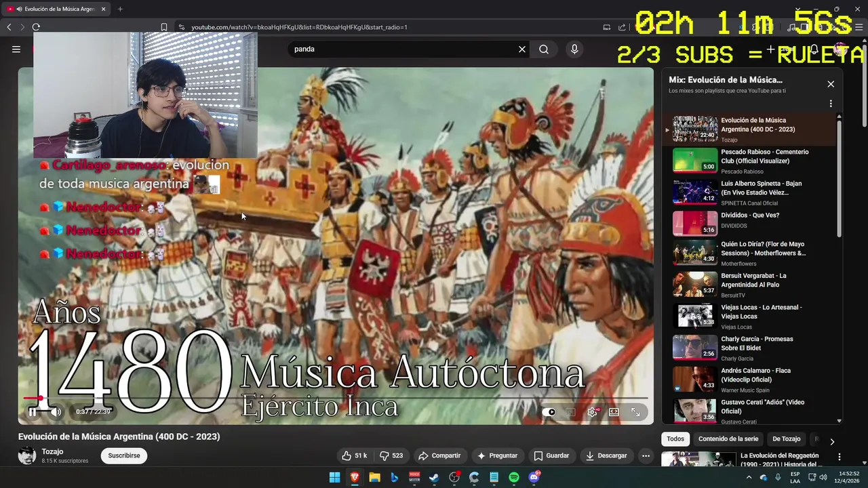The width and height of the screenshot is (868, 488).
Task: Open the Mix playlist three-dot menu
Action: click(x=831, y=104)
